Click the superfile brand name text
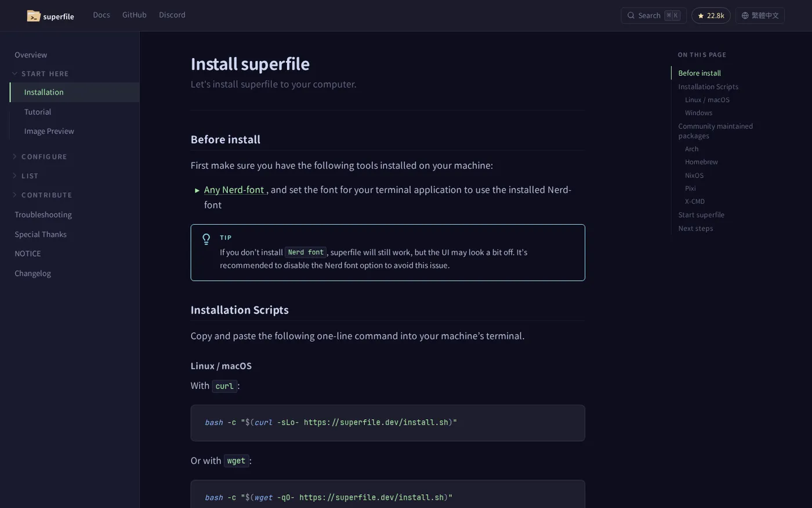This screenshot has height=508, width=812. [x=59, y=16]
